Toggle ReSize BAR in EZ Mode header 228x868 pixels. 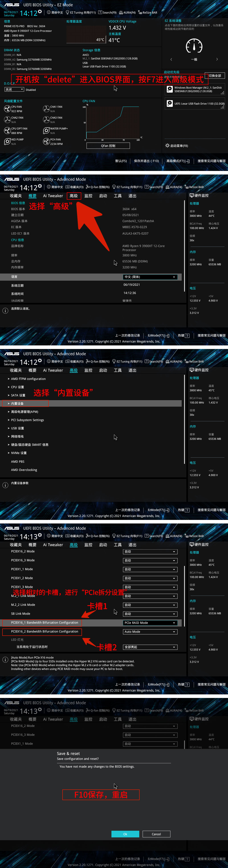click(147, 12)
